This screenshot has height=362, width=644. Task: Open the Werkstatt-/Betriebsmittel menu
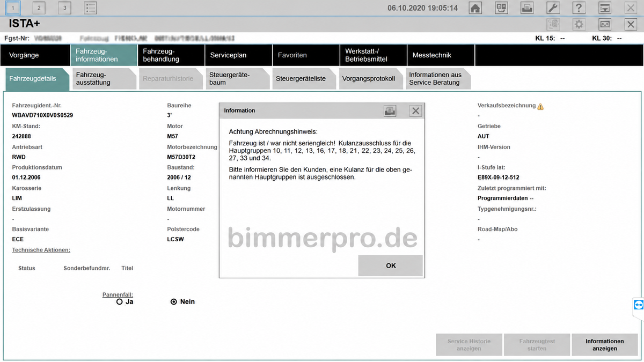373,55
